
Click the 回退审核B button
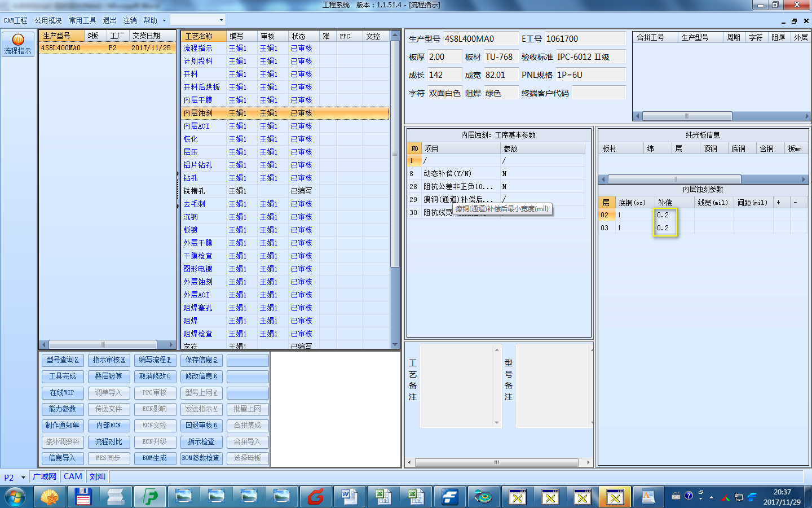click(201, 425)
